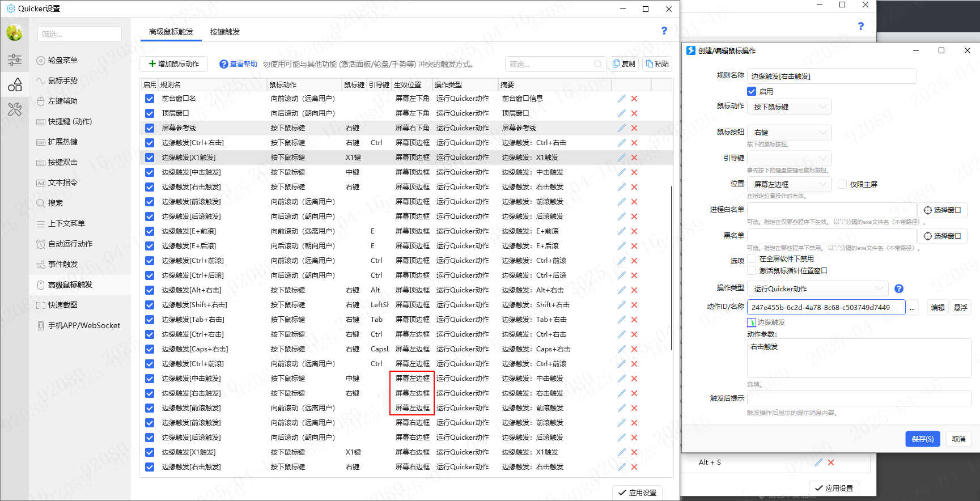Viewport: 980px width, 501px height.
Task: Save the rule with 保存(S)
Action: coord(923,439)
